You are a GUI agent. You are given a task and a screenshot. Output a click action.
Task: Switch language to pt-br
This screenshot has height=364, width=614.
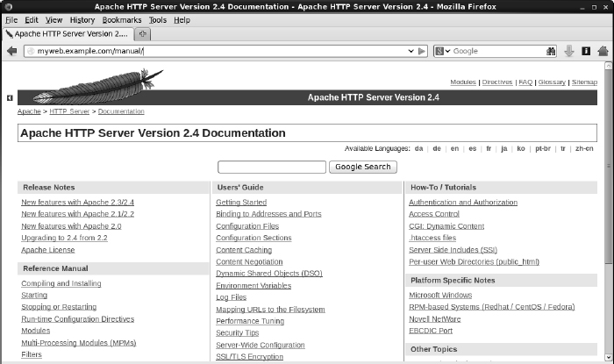point(543,148)
